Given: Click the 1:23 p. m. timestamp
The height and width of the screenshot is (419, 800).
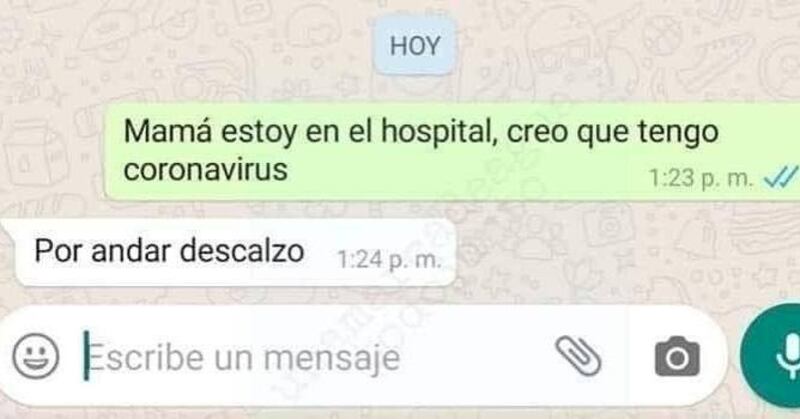Looking at the screenshot, I should [701, 179].
